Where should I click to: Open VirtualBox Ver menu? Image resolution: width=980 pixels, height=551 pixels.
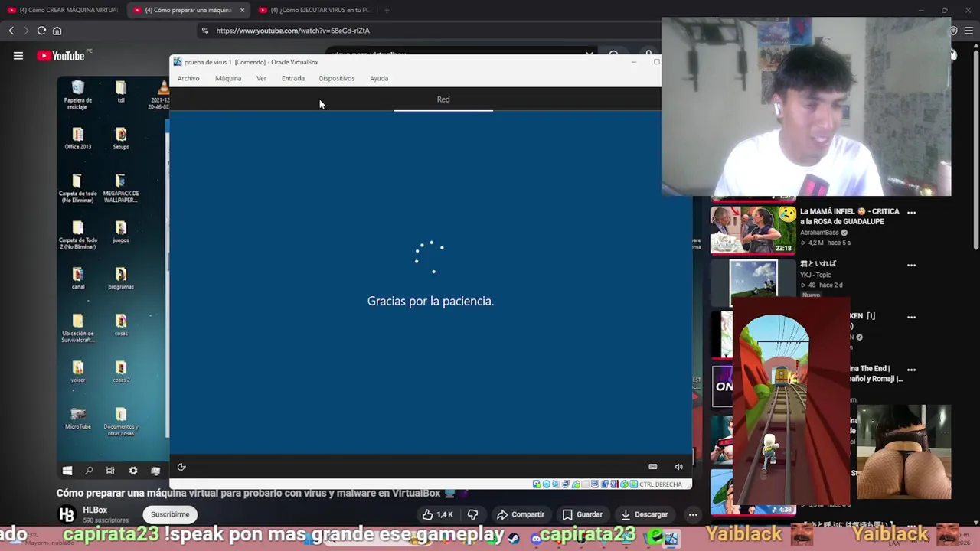coord(261,78)
